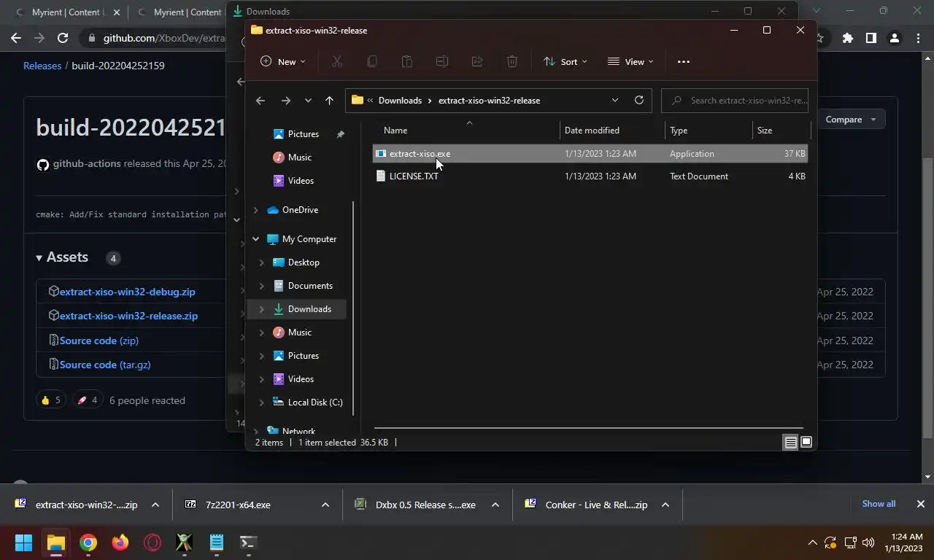Open the View dropdown
934x560 pixels.
[x=630, y=62]
